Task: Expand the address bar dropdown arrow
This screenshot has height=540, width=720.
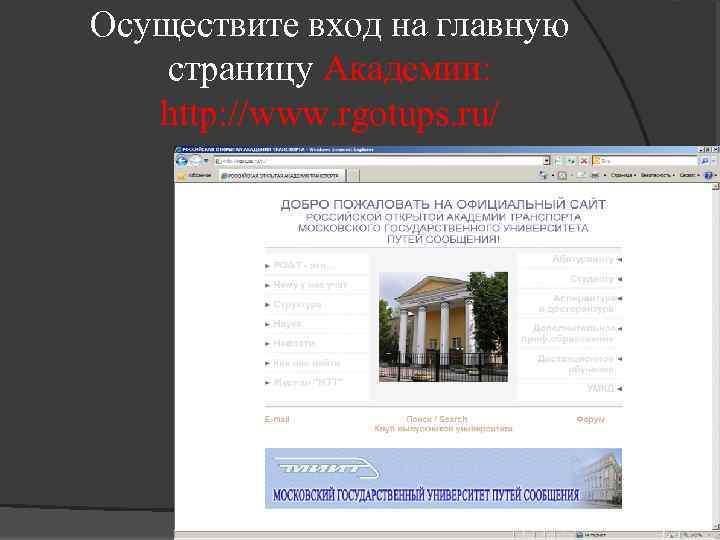Action: (x=546, y=161)
